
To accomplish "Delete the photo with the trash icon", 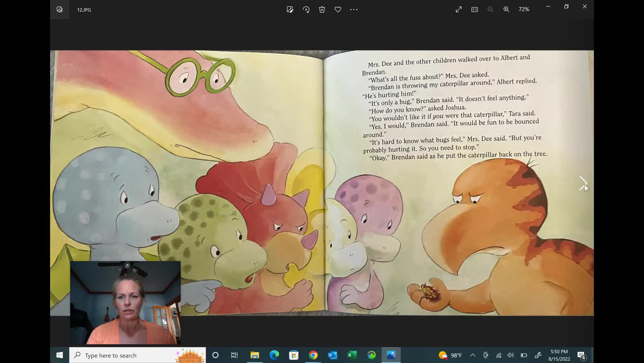I will 322,10.
